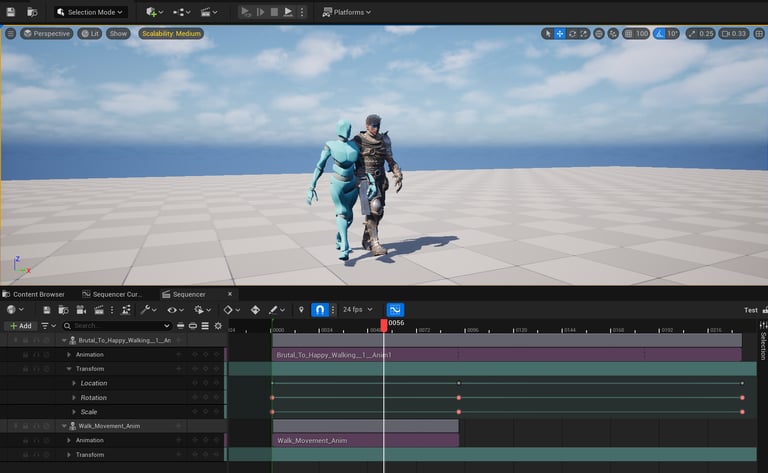Select the translate gizmo tool in viewport
The image size is (768, 473).
[560, 34]
